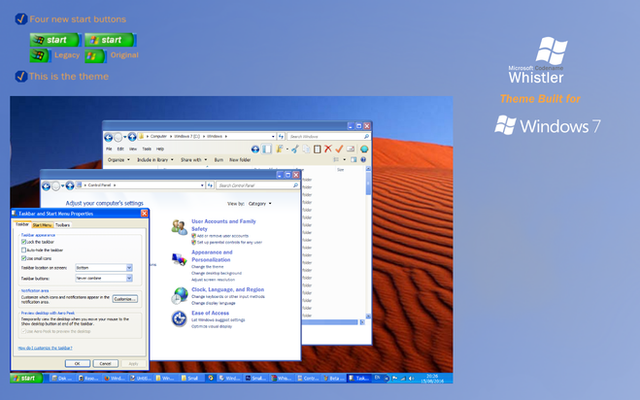Click the Burn button in Explorer
The image size is (640, 400).
pyautogui.click(x=219, y=160)
